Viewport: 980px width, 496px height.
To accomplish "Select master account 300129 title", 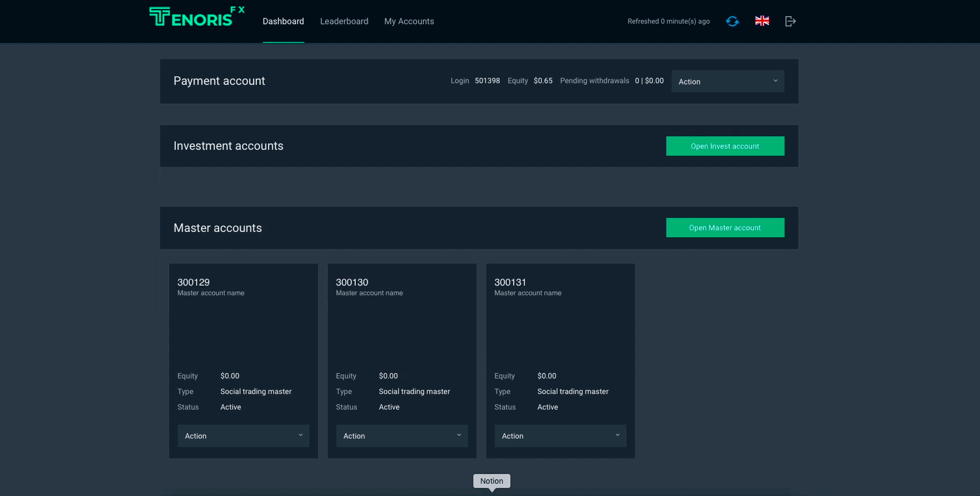I will [x=193, y=282].
